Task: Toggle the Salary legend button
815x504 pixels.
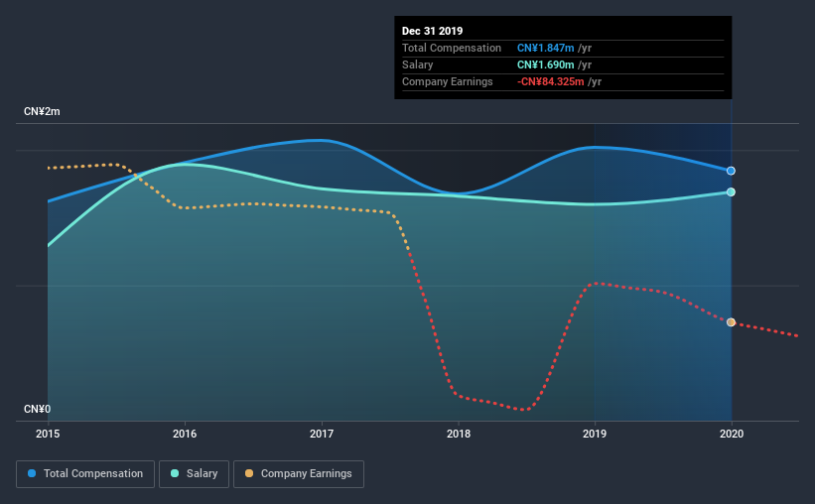Action: (x=194, y=474)
